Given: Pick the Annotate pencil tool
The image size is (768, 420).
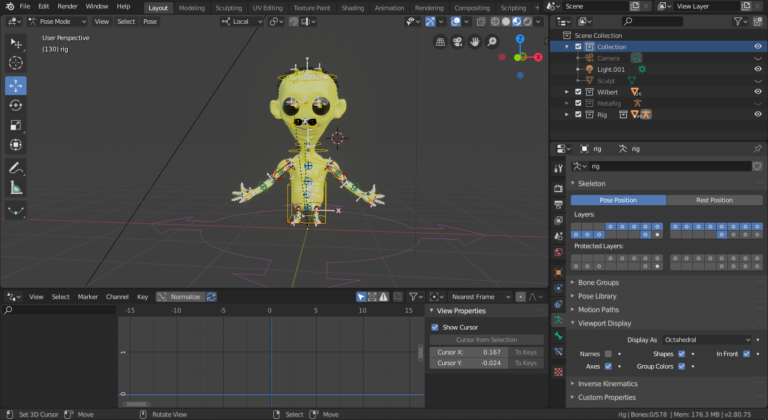Looking at the screenshot, I should [16, 167].
